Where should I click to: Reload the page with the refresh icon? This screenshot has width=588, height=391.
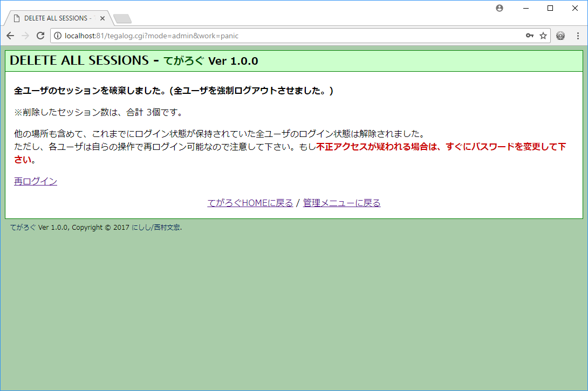click(x=40, y=36)
